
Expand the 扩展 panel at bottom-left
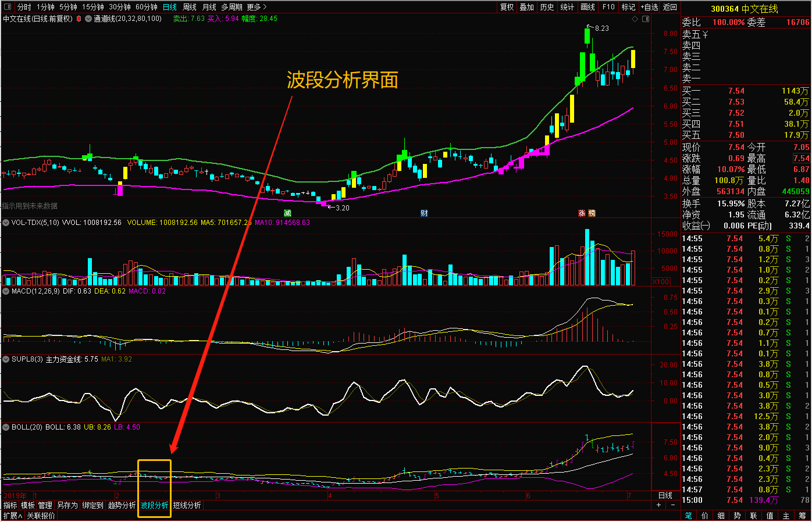click(x=12, y=516)
